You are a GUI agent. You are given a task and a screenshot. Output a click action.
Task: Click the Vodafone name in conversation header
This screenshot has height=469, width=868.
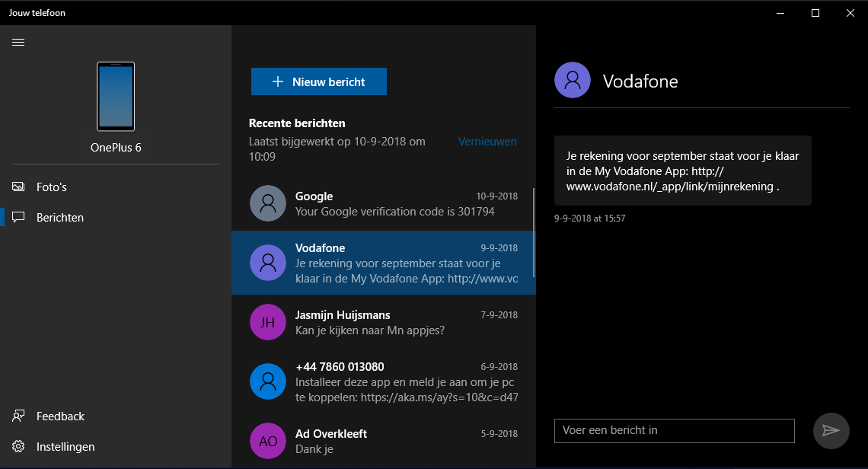pyautogui.click(x=640, y=81)
